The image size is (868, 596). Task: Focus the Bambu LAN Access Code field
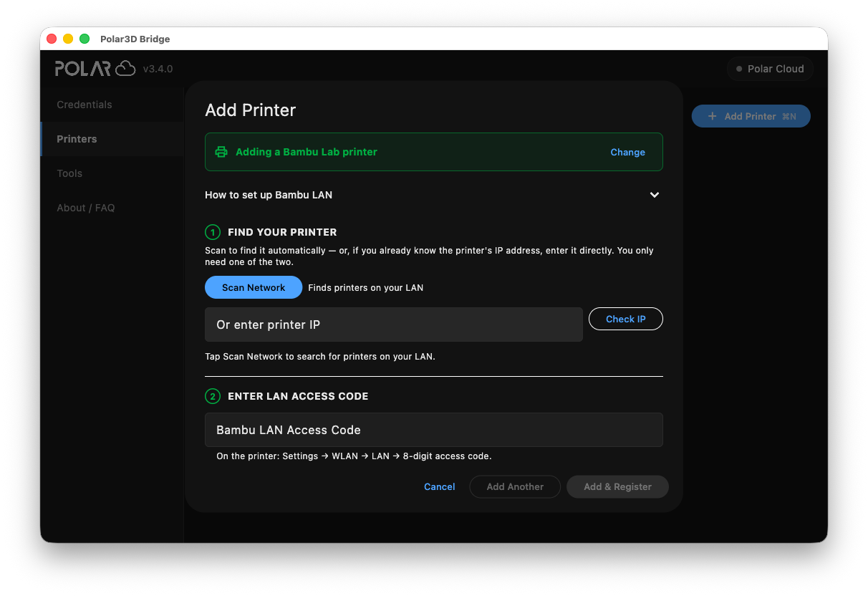point(434,430)
